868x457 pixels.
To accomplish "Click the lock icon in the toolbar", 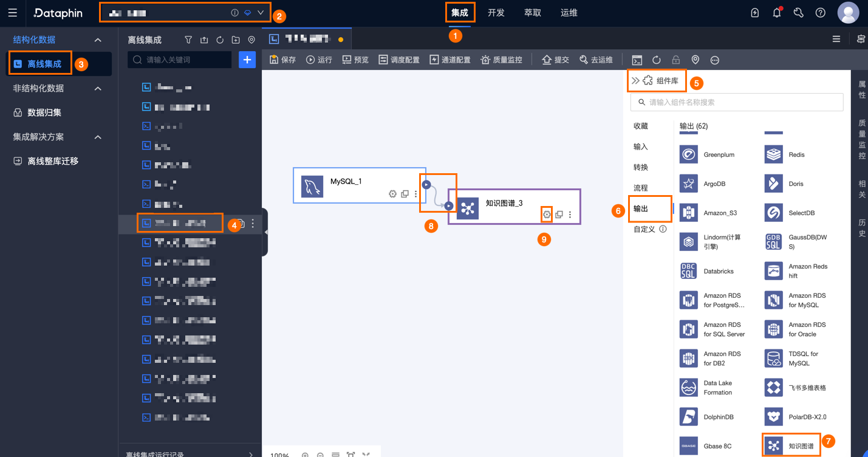I will tap(675, 60).
